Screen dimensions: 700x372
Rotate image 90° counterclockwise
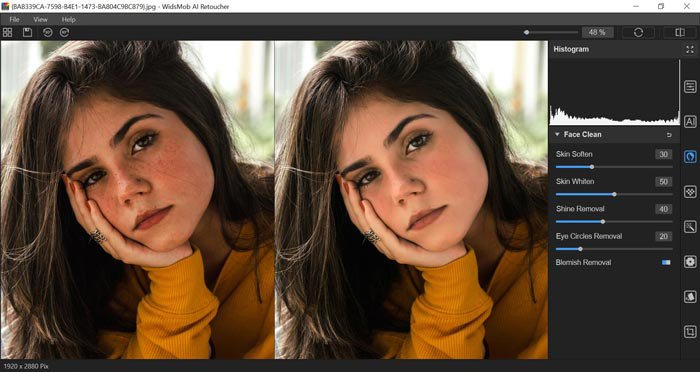point(47,32)
